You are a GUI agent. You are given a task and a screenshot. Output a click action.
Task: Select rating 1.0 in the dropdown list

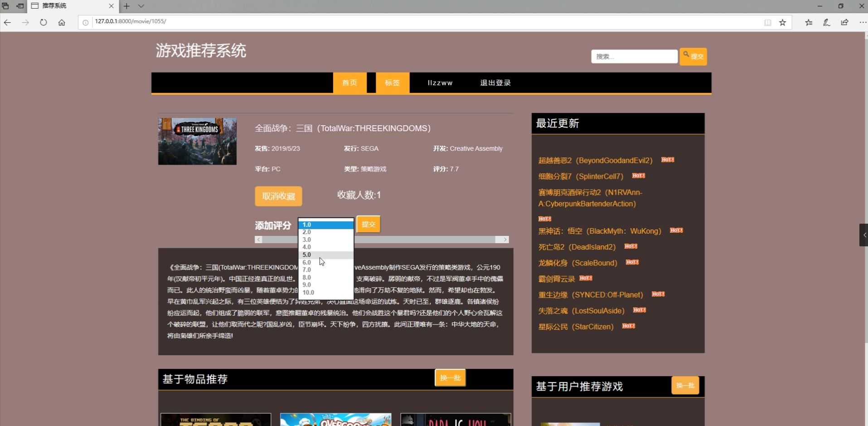click(x=326, y=225)
